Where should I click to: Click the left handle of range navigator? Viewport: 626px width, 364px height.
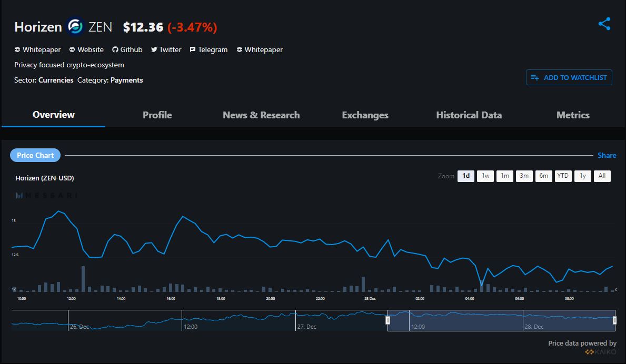(388, 320)
